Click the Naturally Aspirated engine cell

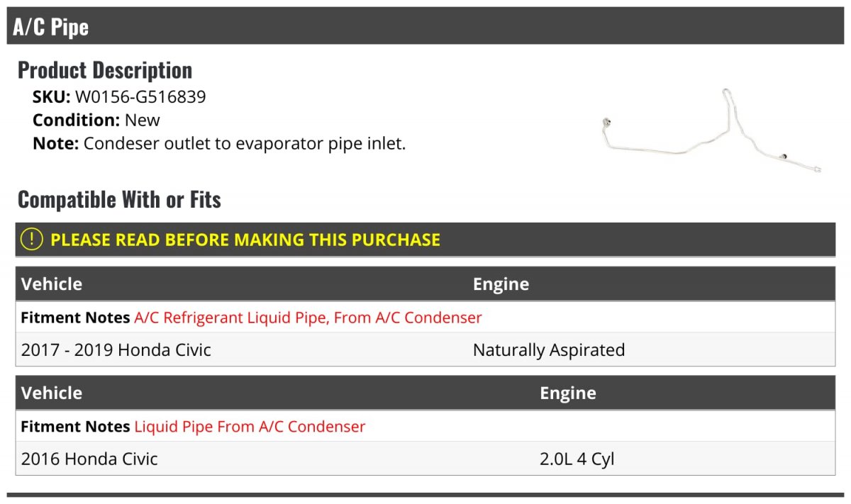coord(548,350)
